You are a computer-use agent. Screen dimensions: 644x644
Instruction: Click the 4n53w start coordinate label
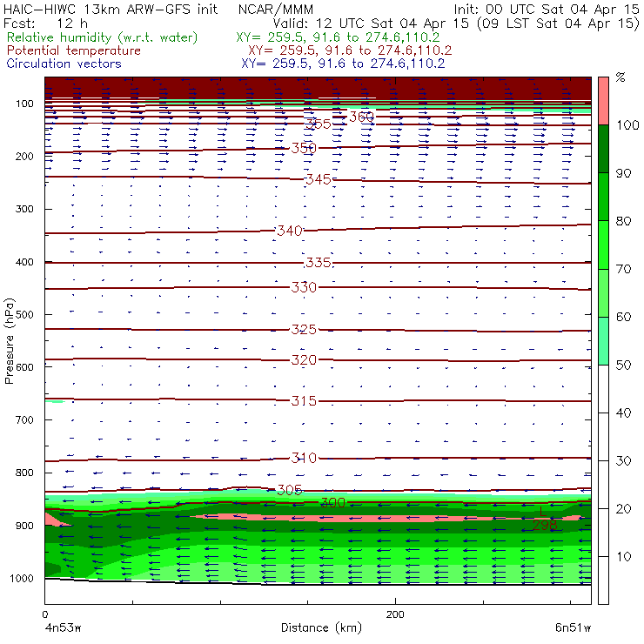pyautogui.click(x=63, y=628)
